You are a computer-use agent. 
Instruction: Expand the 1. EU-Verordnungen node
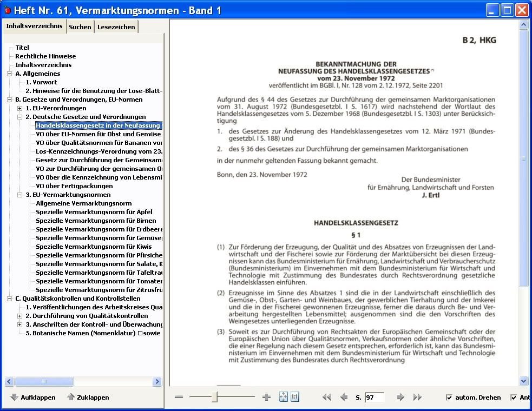[19, 108]
